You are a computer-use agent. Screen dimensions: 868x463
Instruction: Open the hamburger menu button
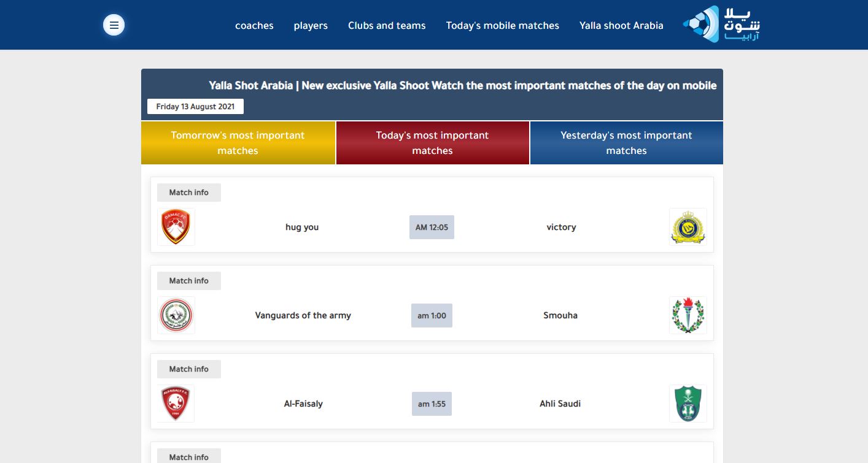click(114, 25)
